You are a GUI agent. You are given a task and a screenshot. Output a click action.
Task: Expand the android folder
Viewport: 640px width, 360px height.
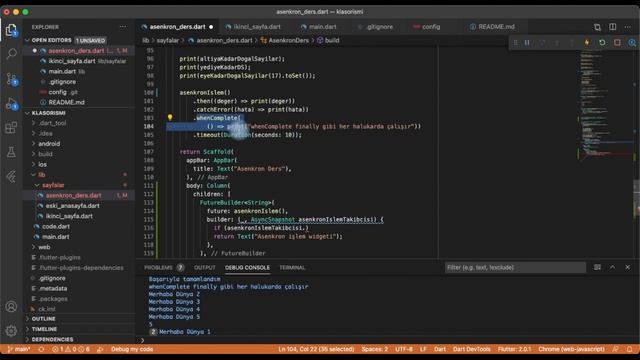click(x=49, y=144)
